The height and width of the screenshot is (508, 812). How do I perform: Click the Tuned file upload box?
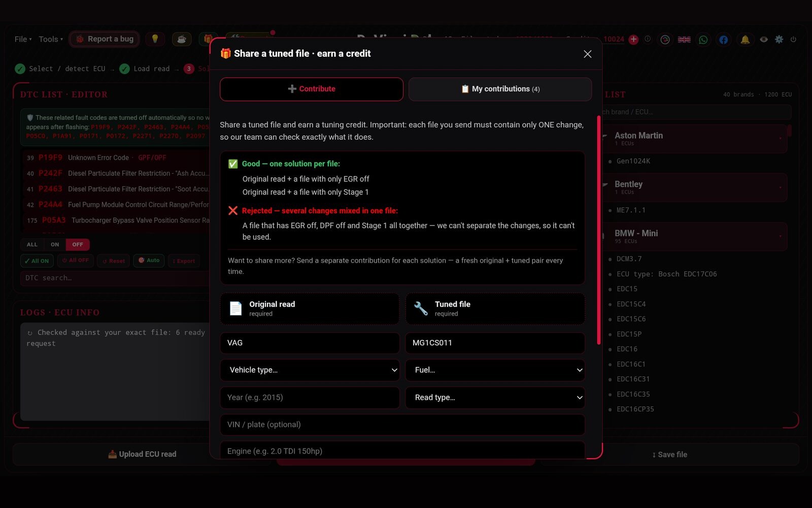click(x=495, y=308)
